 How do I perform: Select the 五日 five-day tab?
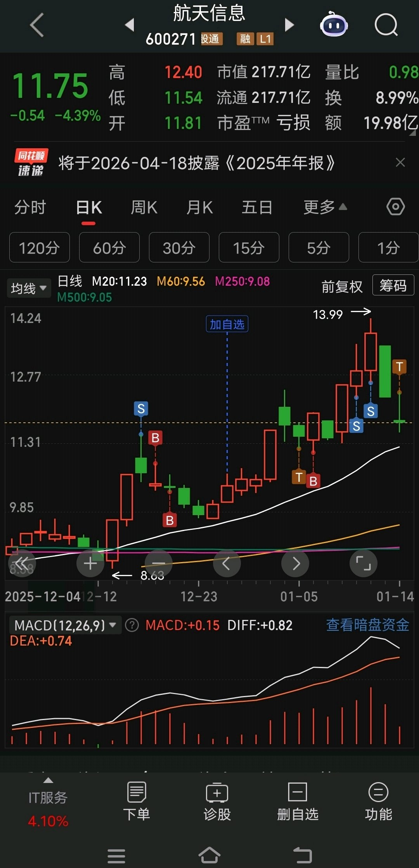click(257, 207)
